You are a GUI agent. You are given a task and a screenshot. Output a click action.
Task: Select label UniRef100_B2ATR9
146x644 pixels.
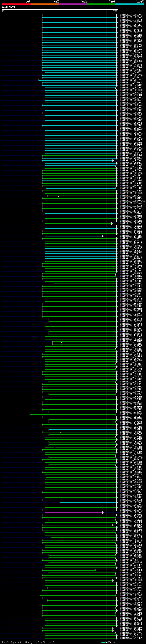tap(131, 429)
